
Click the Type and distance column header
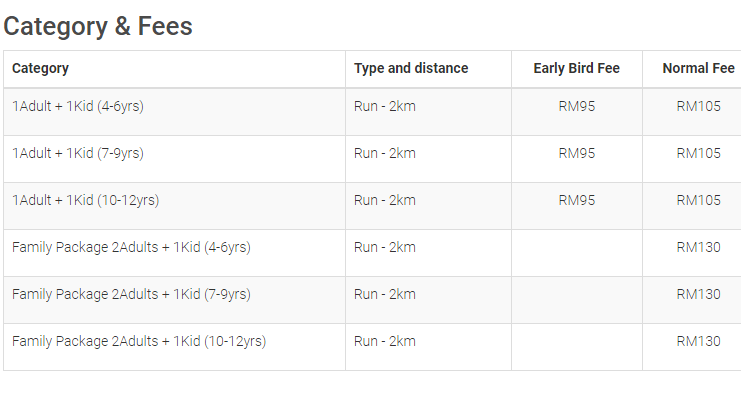411,69
